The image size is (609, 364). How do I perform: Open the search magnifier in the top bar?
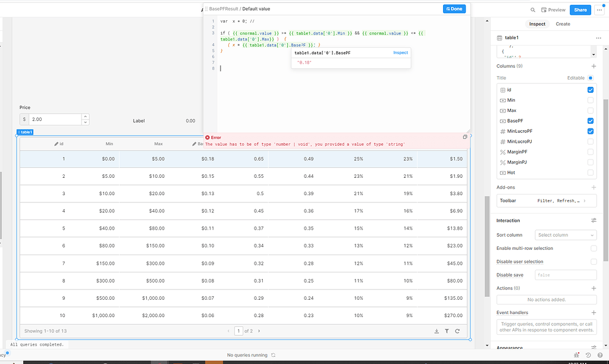[x=533, y=10]
